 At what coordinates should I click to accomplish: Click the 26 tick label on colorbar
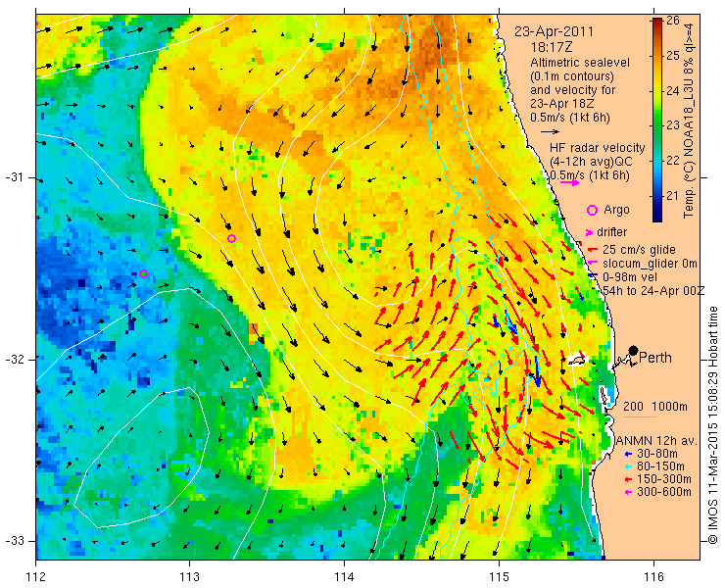click(673, 21)
